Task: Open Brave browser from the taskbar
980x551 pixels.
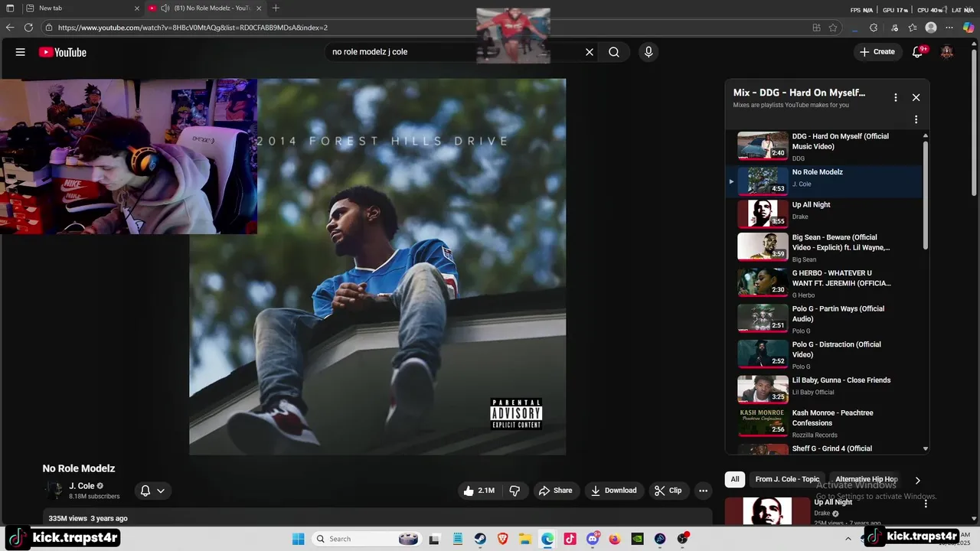Action: [x=503, y=539]
